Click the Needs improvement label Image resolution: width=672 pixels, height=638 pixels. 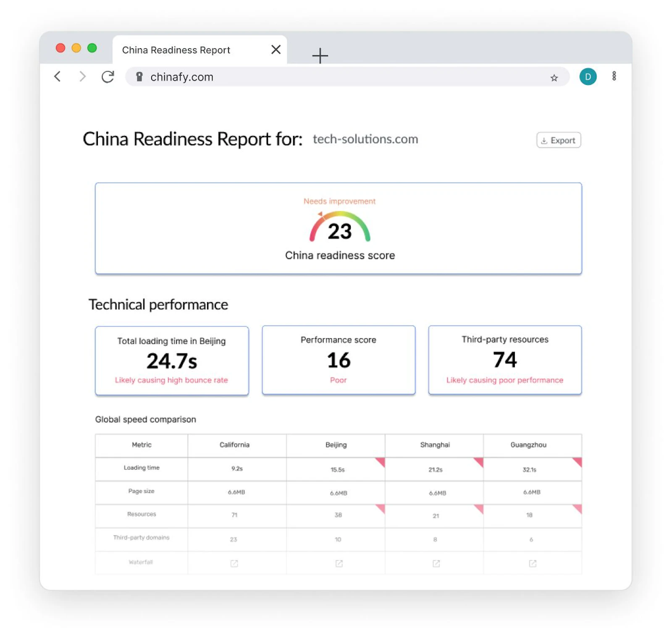339,201
